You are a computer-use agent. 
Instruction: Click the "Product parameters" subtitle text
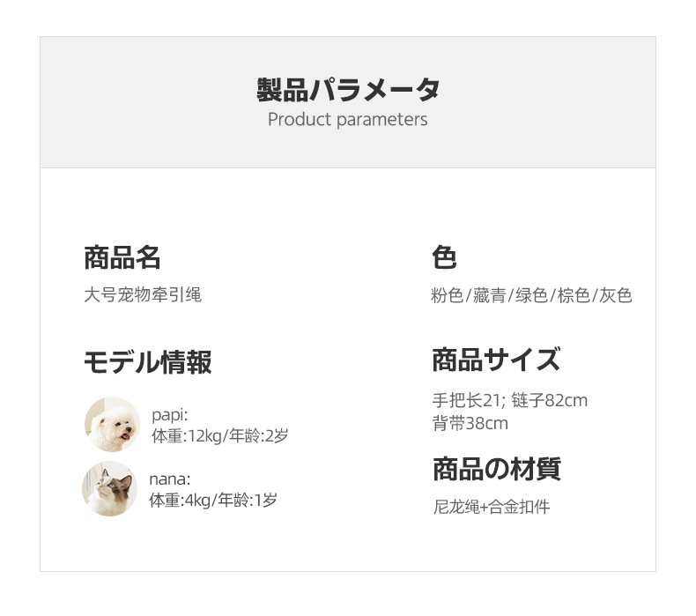tap(348, 120)
